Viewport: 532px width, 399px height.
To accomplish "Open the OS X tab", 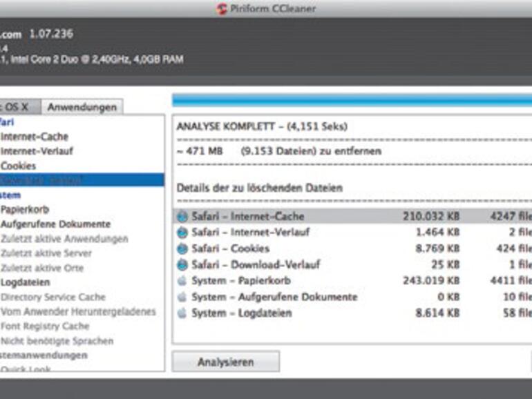I will click(x=19, y=107).
